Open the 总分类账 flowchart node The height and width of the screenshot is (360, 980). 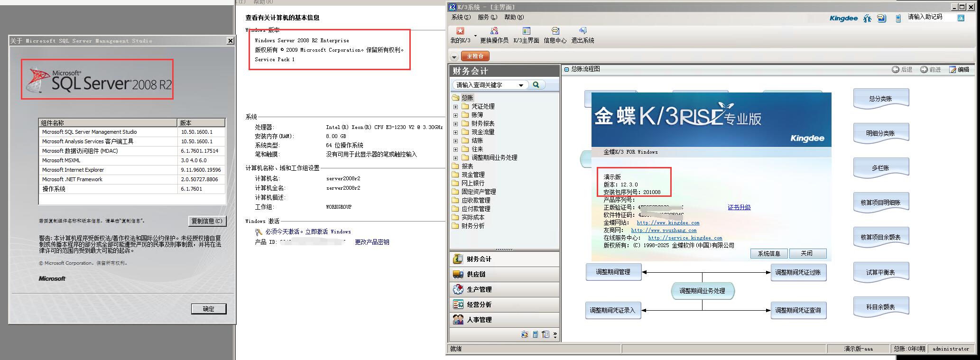coord(881,99)
